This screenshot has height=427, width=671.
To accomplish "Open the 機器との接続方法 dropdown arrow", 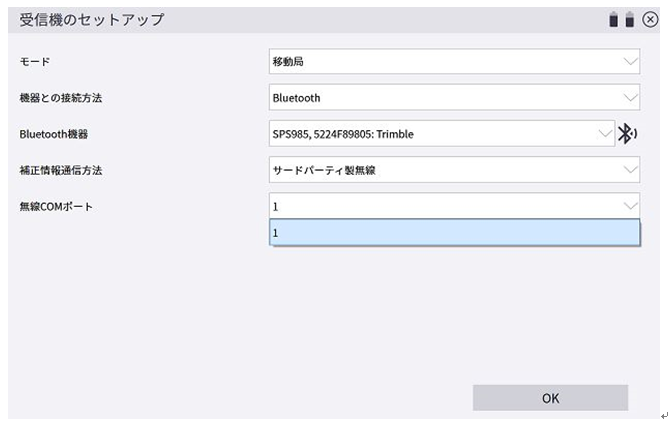I will click(629, 98).
